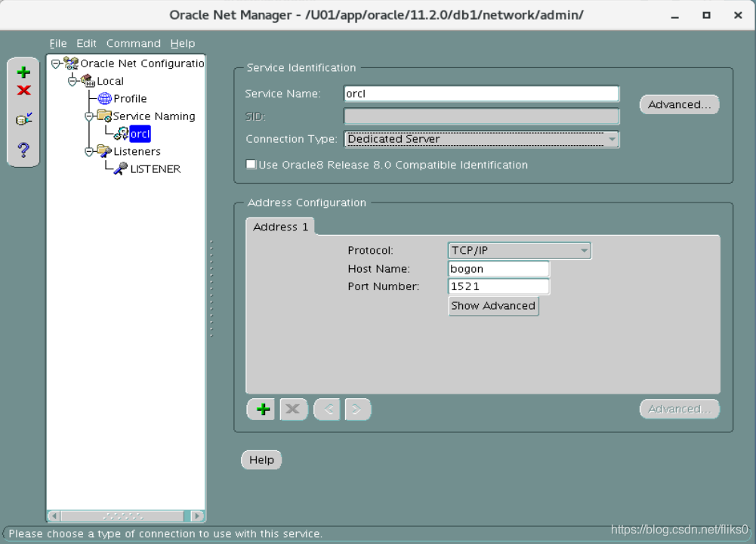The image size is (756, 544).
Task: Select the Address 1 tab
Action: [280, 227]
